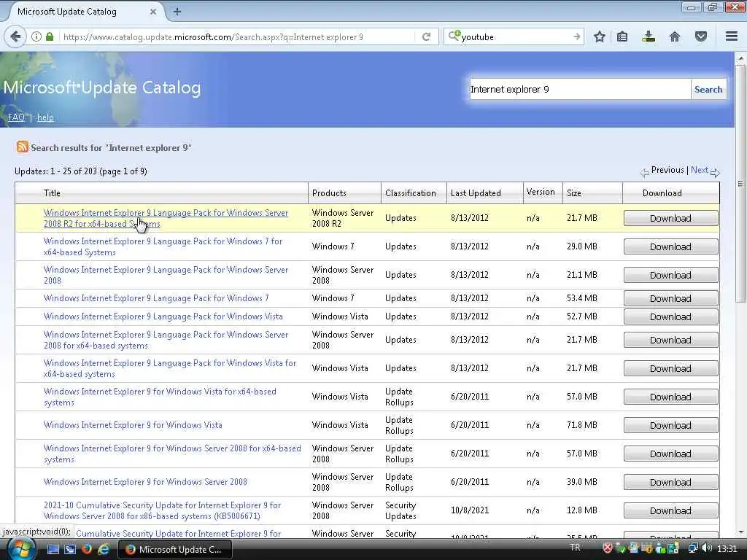747x560 pixels.
Task: Sort by Size column header
Action: [x=573, y=192]
